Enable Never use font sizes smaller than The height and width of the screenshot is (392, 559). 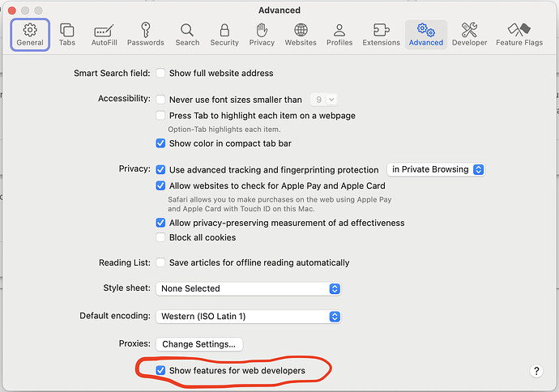(160, 100)
